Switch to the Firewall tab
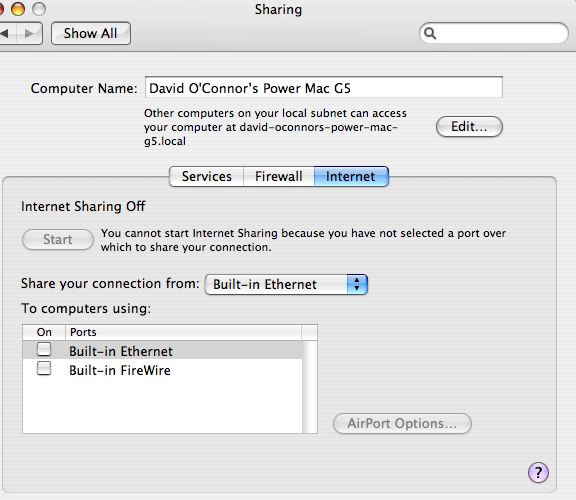 [279, 176]
